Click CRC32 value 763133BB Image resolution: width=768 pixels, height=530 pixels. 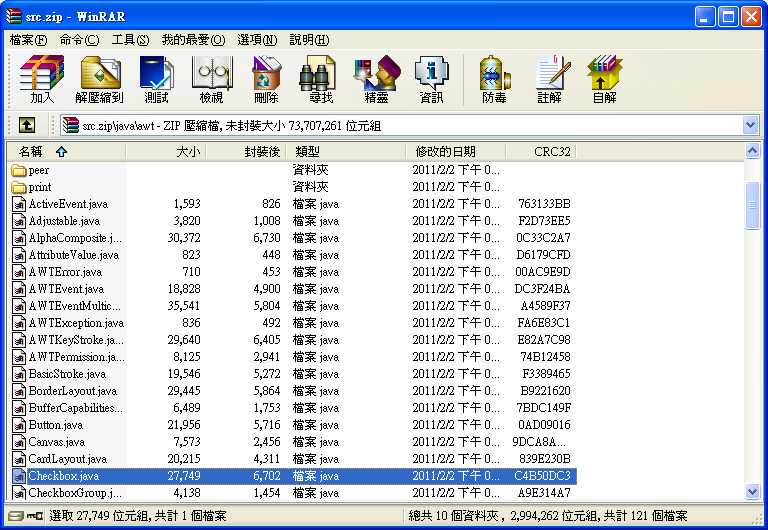point(544,204)
